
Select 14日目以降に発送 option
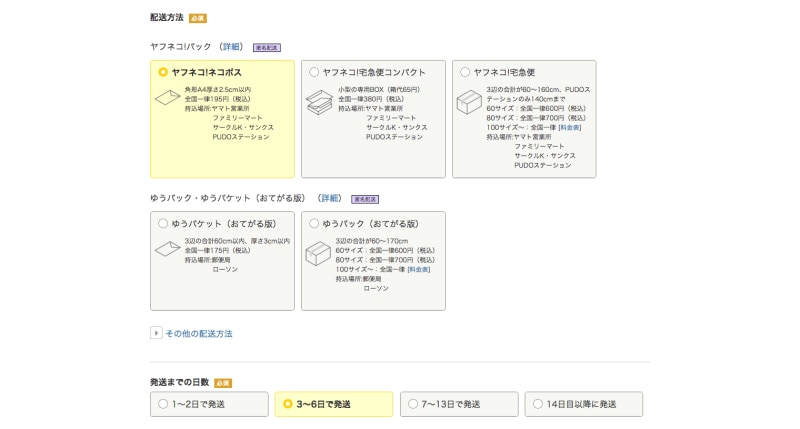click(x=538, y=404)
